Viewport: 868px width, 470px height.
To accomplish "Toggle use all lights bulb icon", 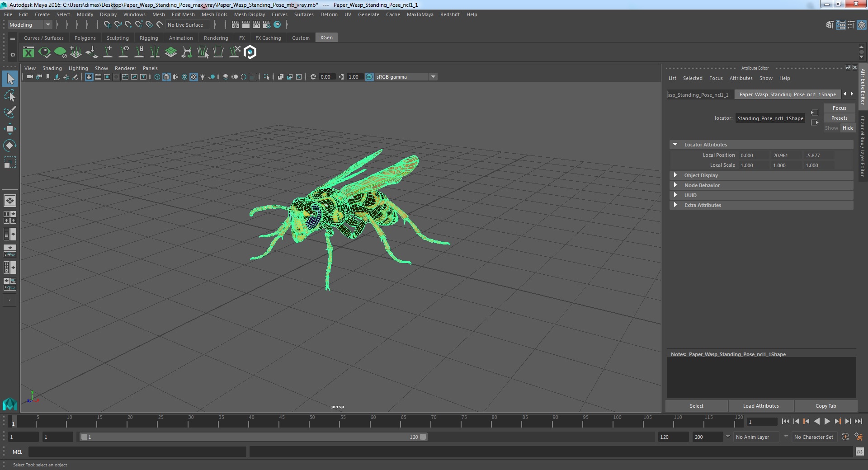I will click(203, 77).
